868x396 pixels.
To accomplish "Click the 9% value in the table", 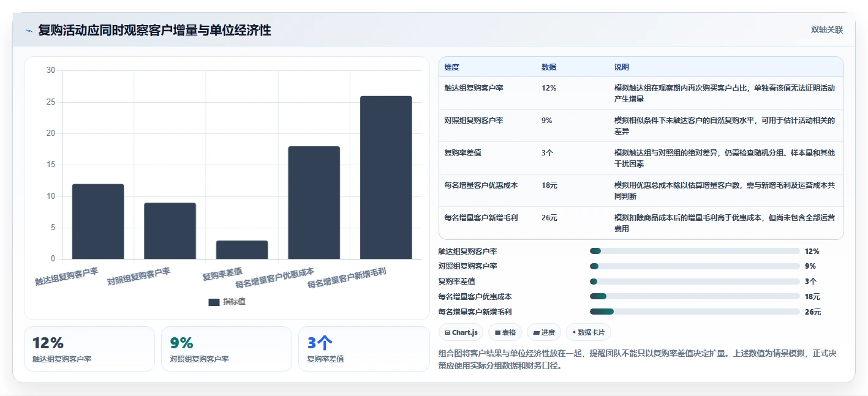I will point(547,121).
